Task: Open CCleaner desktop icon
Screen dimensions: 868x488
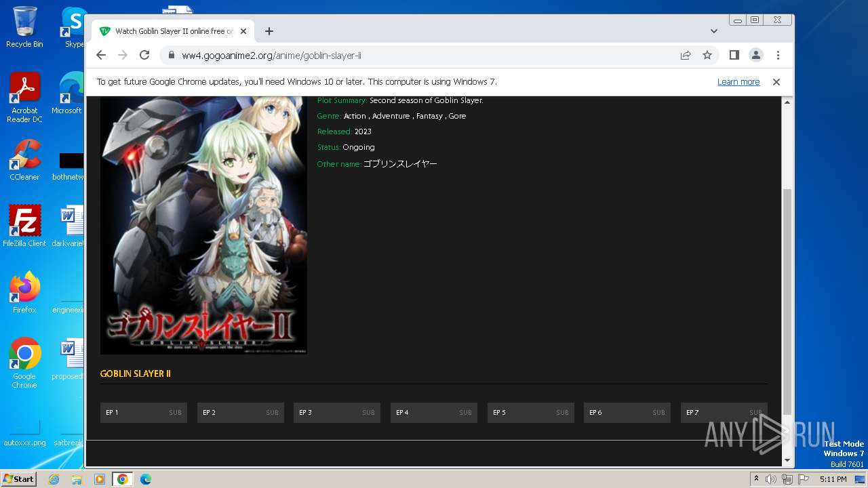Action: point(24,160)
